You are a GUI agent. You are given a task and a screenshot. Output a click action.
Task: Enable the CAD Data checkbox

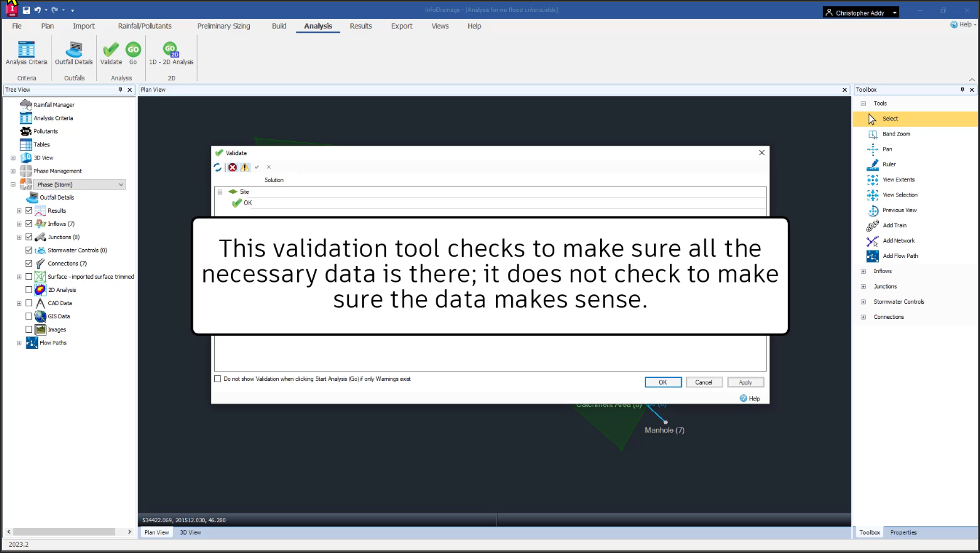[x=29, y=303]
